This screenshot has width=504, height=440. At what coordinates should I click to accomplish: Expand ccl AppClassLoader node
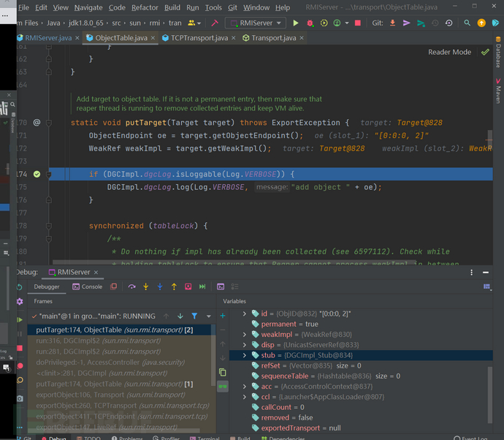coord(245,397)
